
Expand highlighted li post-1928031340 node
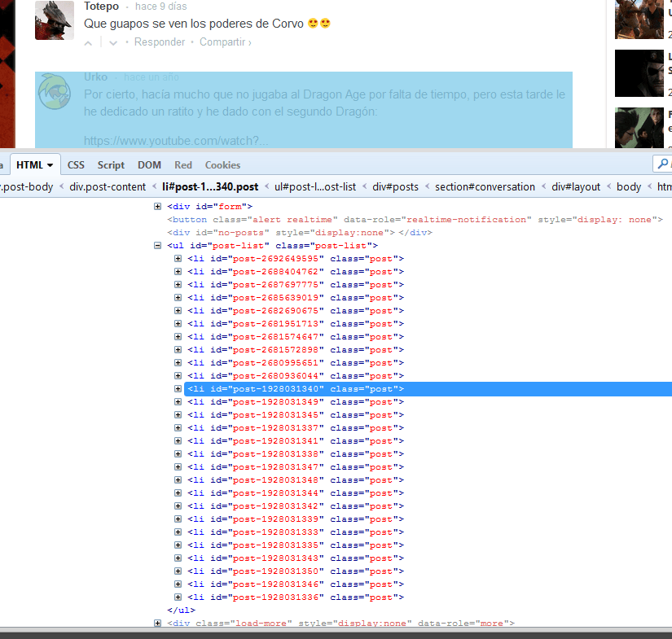[x=178, y=388]
